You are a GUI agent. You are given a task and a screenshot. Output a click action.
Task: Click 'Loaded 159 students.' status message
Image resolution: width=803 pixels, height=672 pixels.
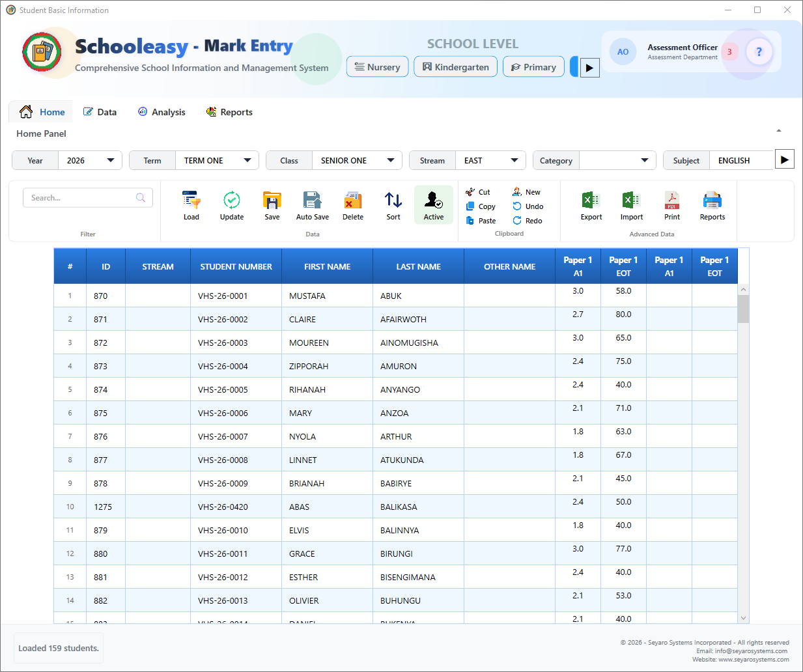click(59, 648)
